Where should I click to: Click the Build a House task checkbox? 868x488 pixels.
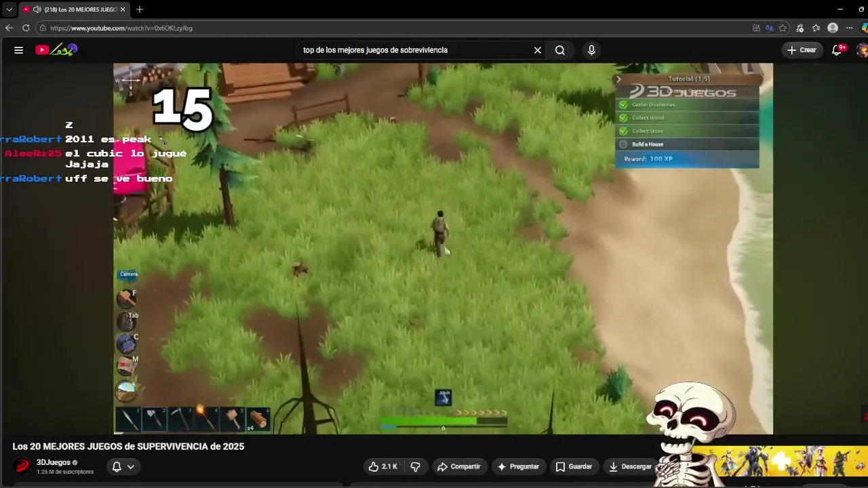point(623,144)
